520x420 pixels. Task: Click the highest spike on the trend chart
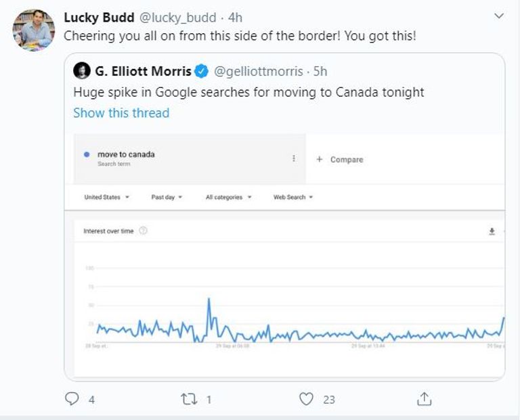[209, 299]
